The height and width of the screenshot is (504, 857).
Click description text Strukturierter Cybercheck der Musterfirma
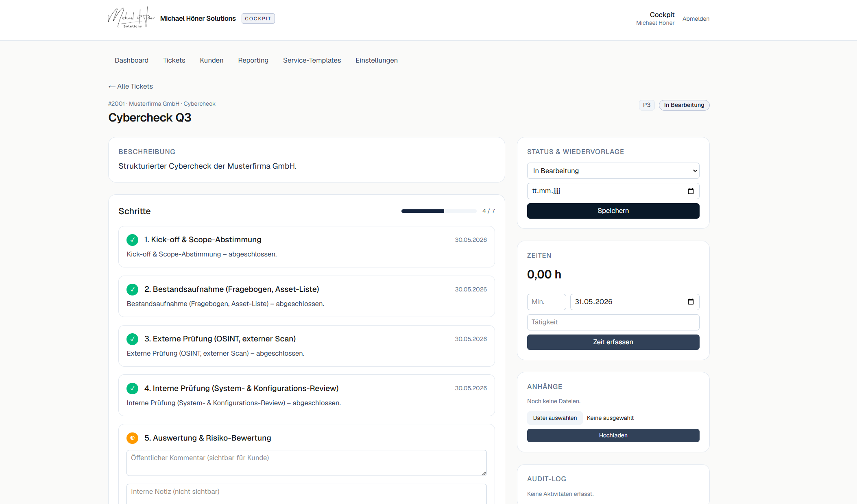(207, 166)
